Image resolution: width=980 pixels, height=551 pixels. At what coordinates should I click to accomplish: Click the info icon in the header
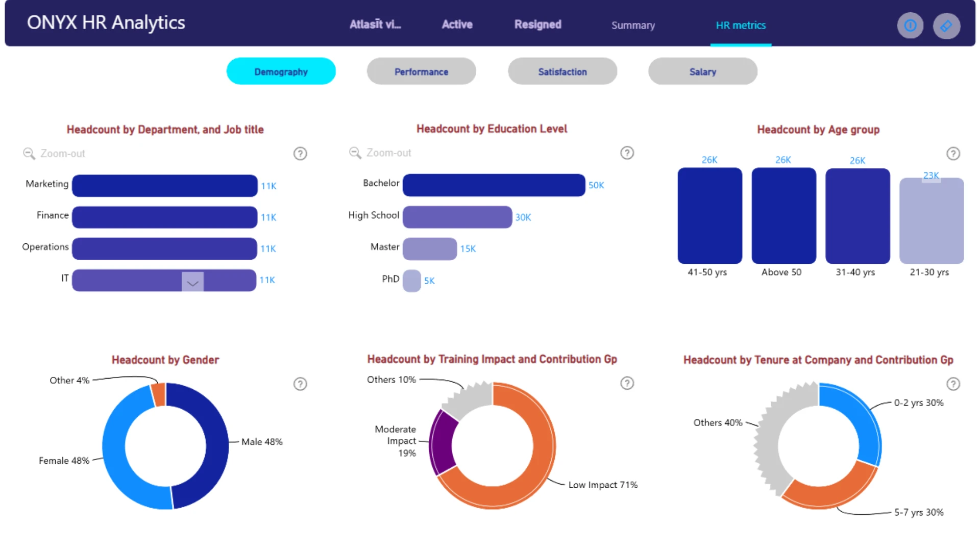910,26
